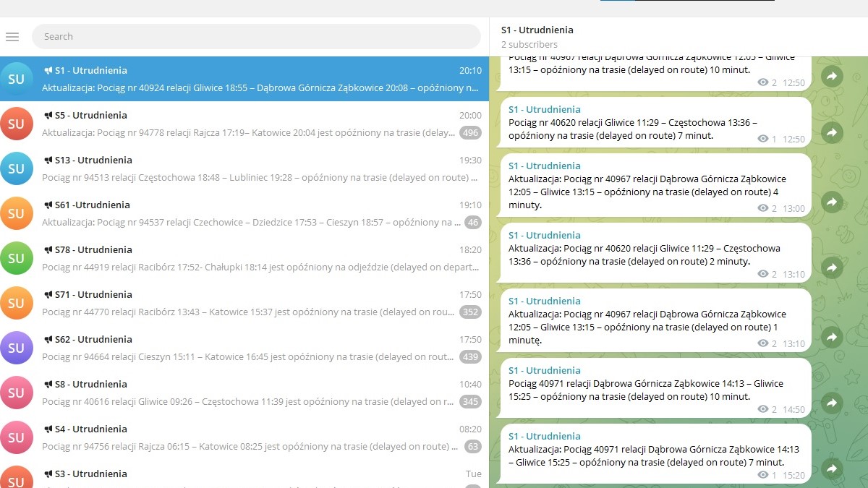Viewport: 868px width, 488px height.
Task: Forward the 12:50 train 40620 message
Action: [x=832, y=132]
